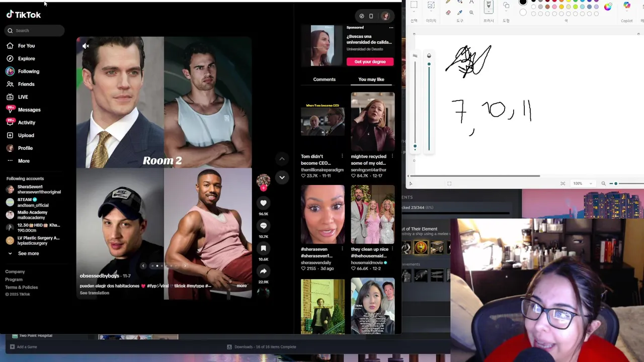This screenshot has height=362, width=644.
Task: Bookmark the video to favorites
Action: [263, 248]
